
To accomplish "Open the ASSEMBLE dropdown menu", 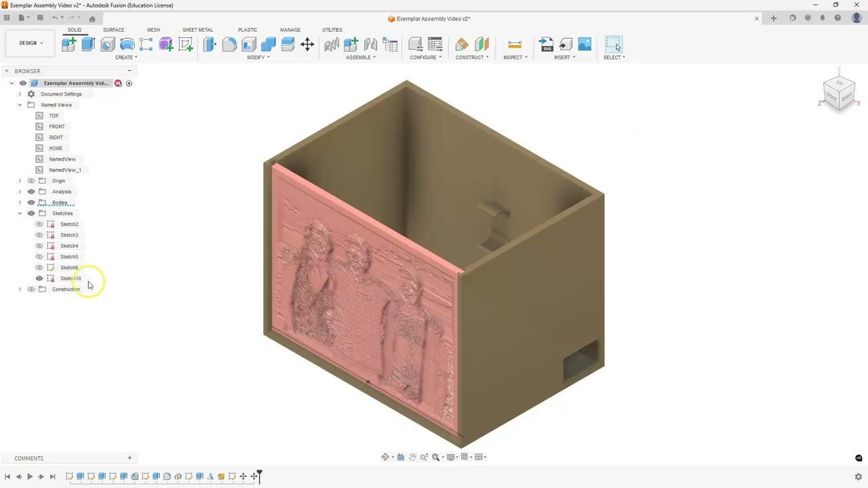I will pyautogui.click(x=361, y=58).
